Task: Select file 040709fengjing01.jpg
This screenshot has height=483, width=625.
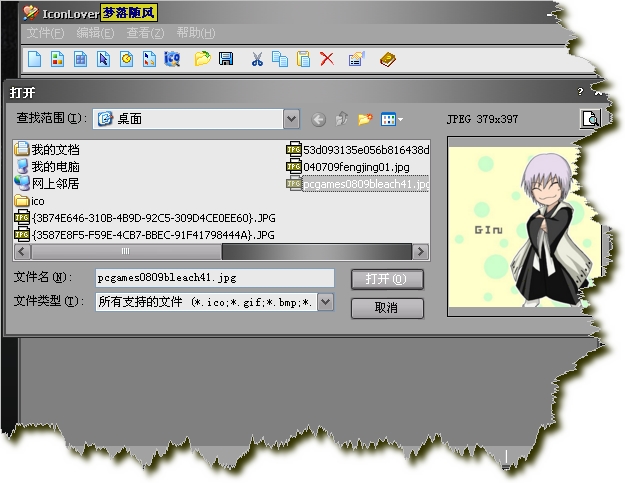Action: pos(348,167)
